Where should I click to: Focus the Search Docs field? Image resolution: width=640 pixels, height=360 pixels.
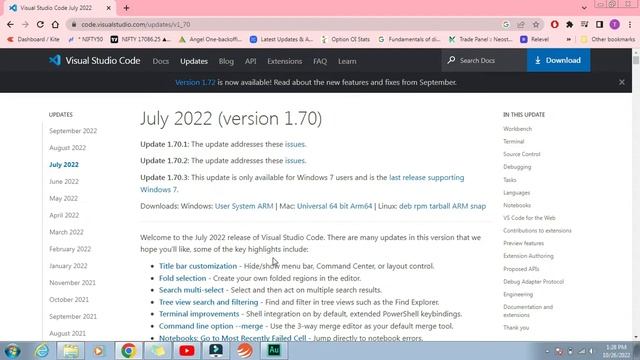pyautogui.click(x=484, y=60)
